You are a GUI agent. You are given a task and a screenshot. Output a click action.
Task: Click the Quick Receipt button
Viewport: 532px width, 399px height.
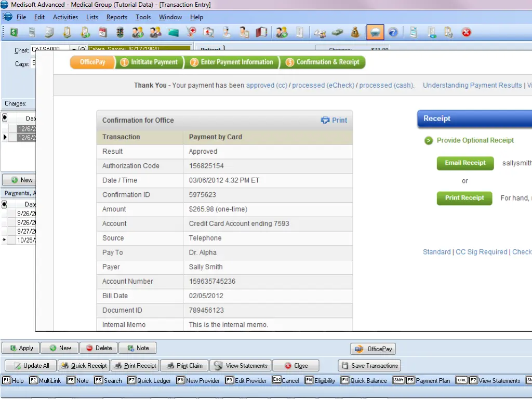click(84, 366)
